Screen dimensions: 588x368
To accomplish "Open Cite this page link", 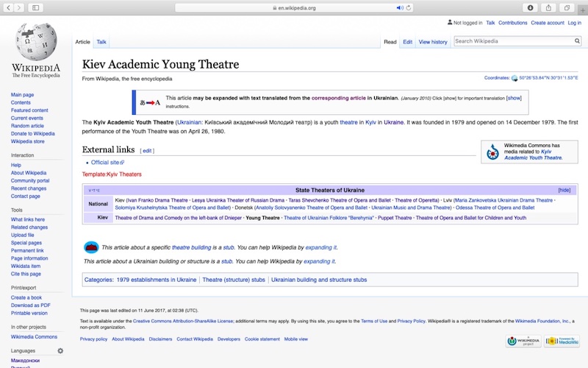I will [x=26, y=274].
